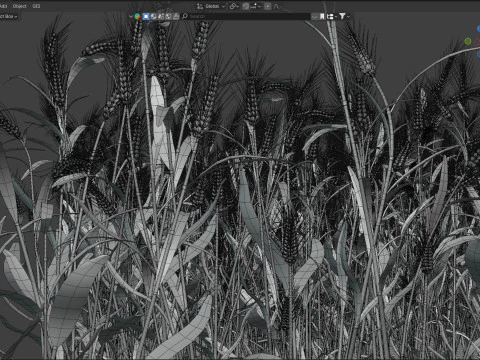The height and width of the screenshot is (360, 480).
Task: Click the fourth icon in the mode group
Action: [x=168, y=16]
